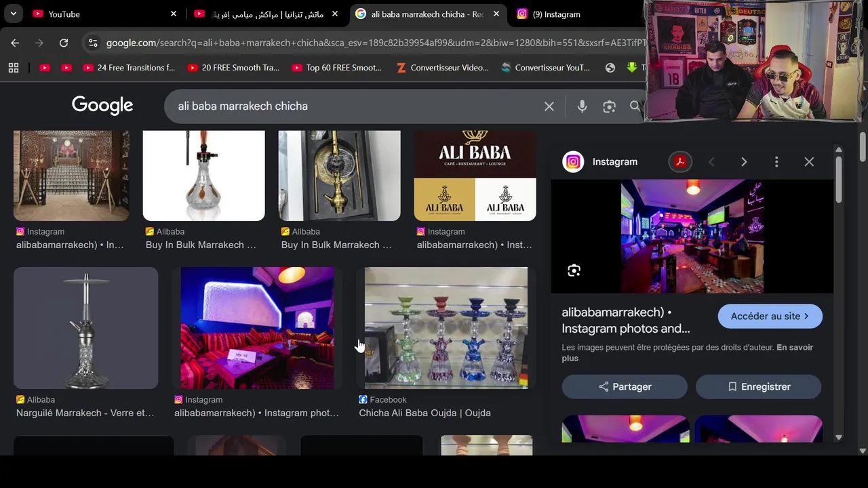This screenshot has width=868, height=488.
Task: Click Instagram logo in preview panel header
Action: pos(573,162)
